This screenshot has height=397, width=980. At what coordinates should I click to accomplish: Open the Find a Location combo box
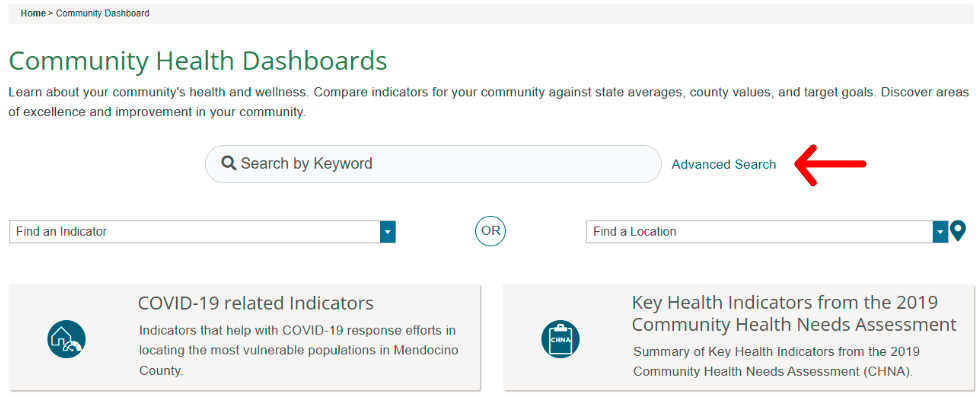768,231
